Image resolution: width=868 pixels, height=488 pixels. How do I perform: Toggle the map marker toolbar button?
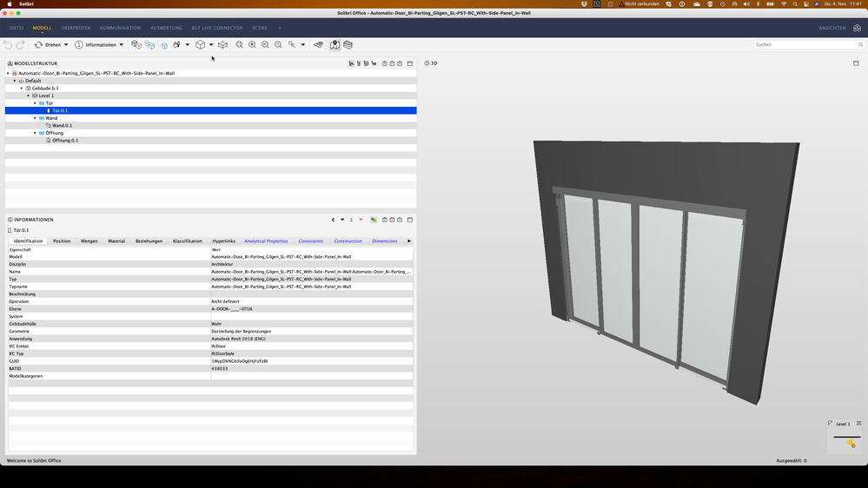[335, 44]
